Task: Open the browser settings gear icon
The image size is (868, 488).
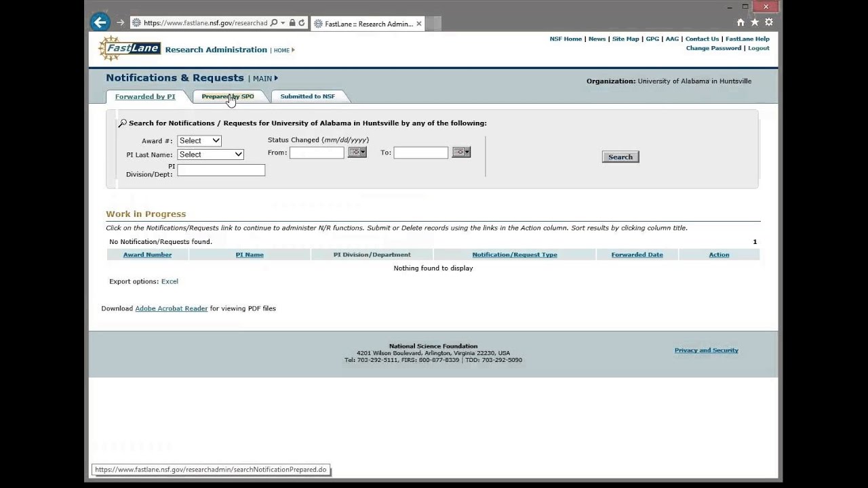Action: 769,22
